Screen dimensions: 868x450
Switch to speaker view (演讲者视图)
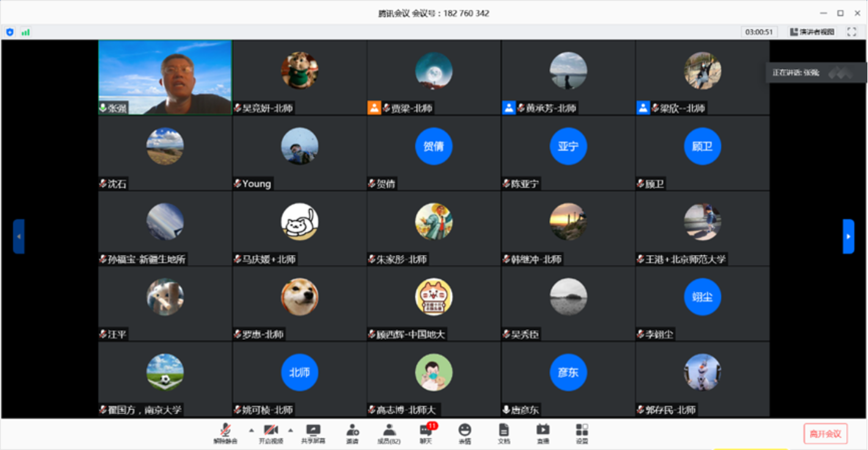point(812,32)
